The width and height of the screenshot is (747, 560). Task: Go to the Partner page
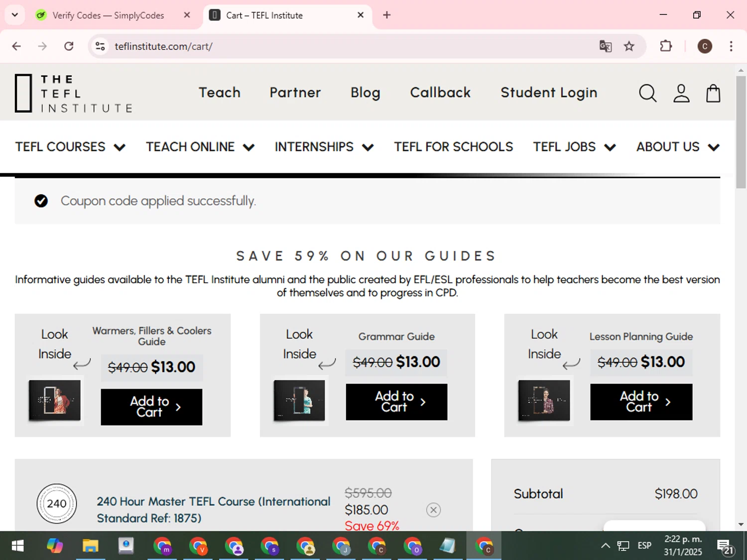point(295,93)
